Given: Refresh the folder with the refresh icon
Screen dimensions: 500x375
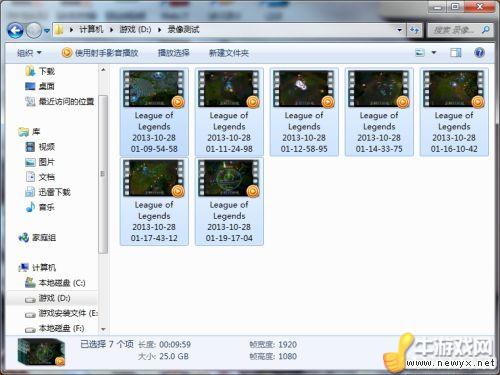Looking at the screenshot, I should coord(414,30).
